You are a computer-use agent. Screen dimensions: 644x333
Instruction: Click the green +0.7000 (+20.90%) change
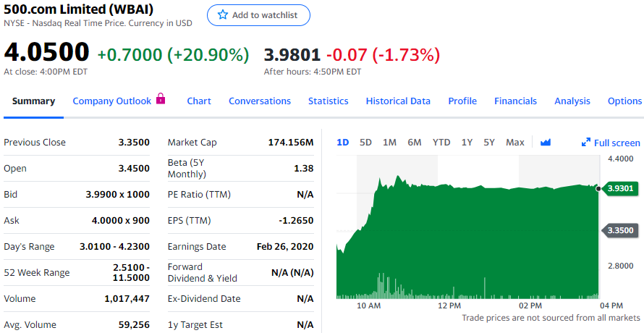point(174,55)
